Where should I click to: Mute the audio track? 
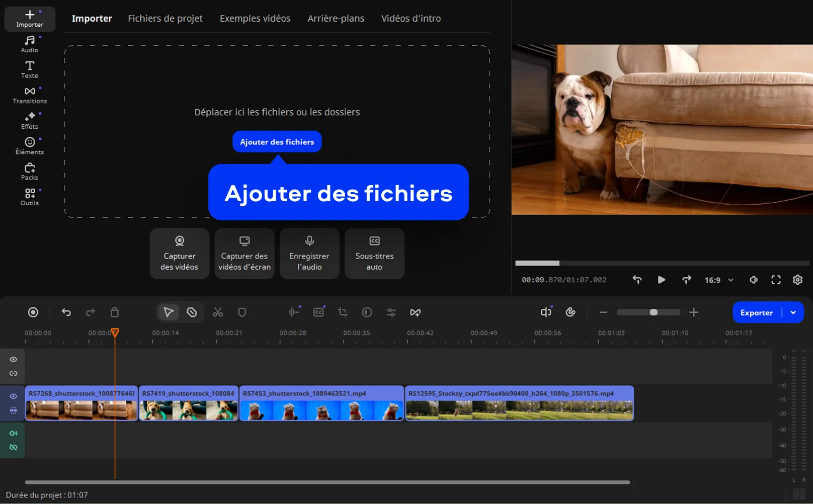(x=14, y=433)
